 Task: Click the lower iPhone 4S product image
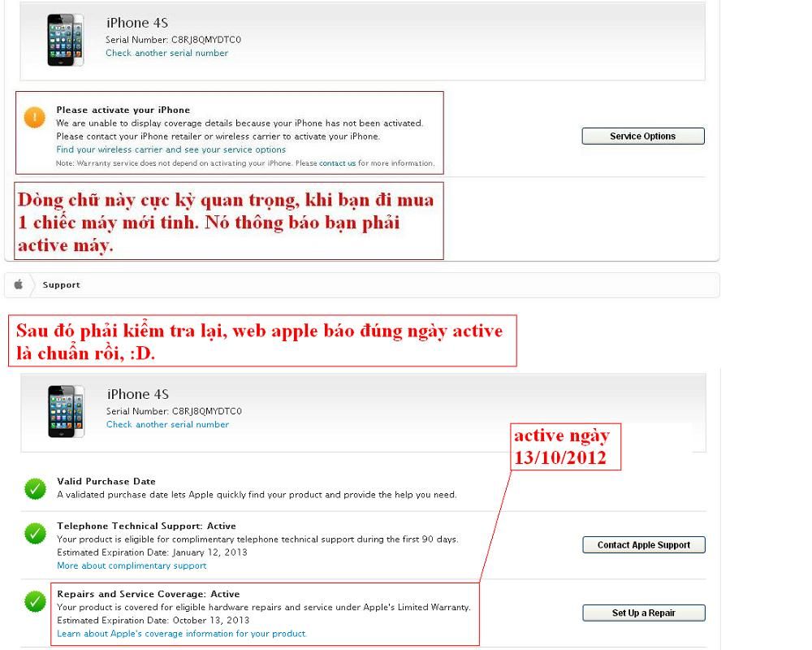click(x=66, y=412)
